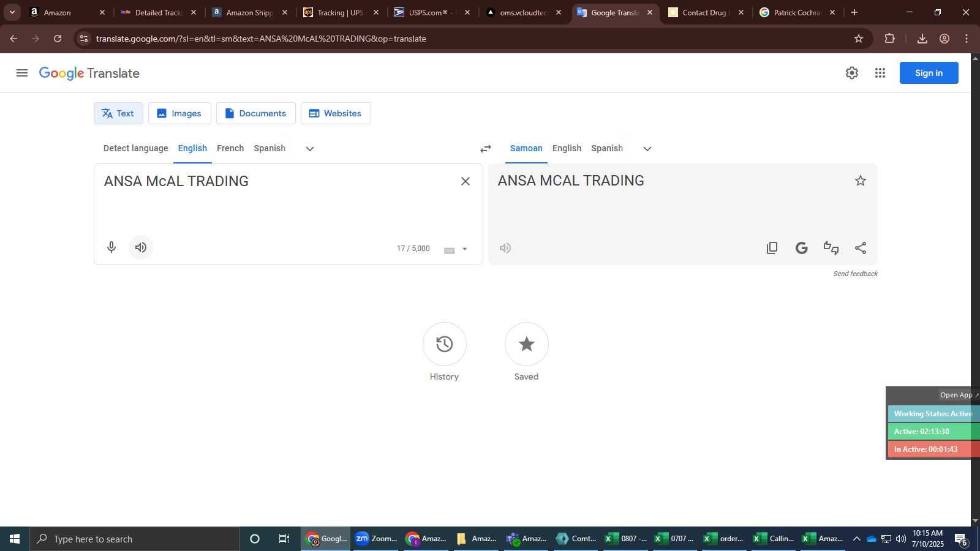This screenshot has height=551, width=980.
Task: Switch to Images translation mode
Action: point(179,113)
